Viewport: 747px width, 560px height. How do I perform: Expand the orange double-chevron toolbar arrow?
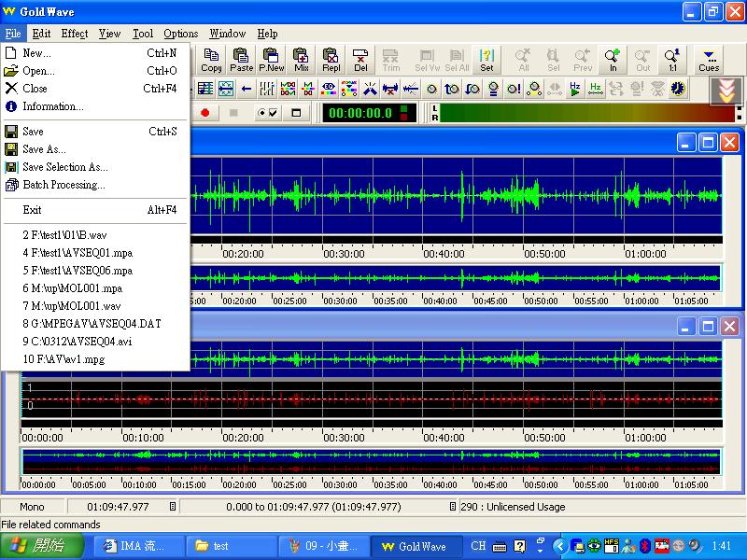point(725,91)
